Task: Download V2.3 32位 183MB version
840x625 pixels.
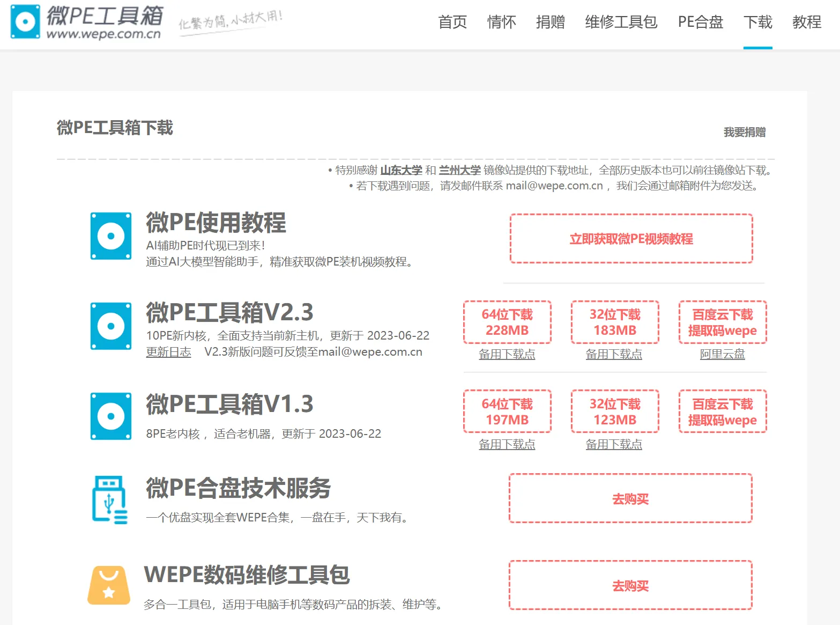Action: click(x=615, y=322)
